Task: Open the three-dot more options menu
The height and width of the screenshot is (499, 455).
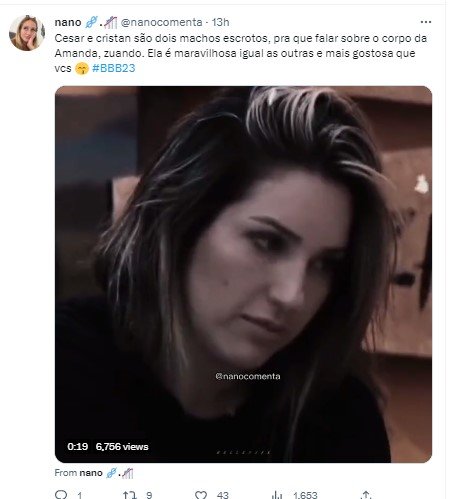Action: pyautogui.click(x=426, y=22)
